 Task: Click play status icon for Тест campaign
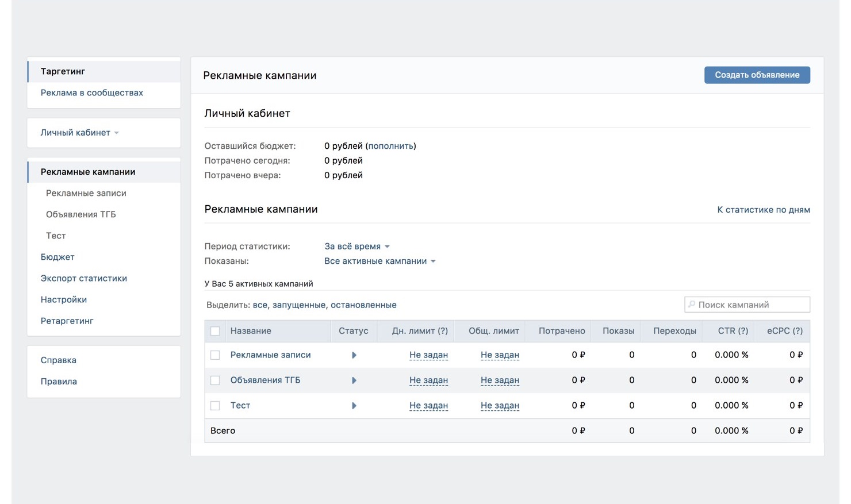[354, 406]
